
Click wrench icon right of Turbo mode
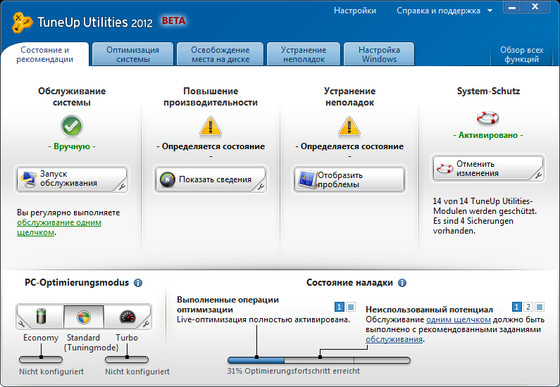146,323
